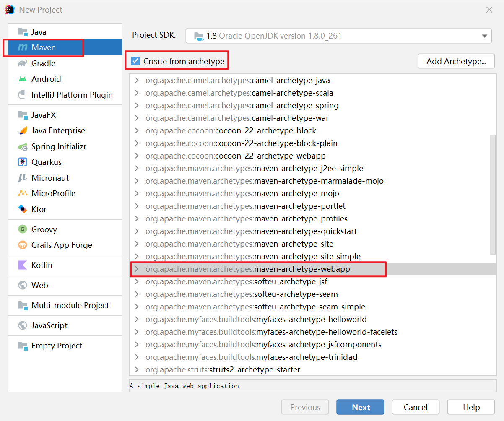
Task: Click the Grails App Forge icon
Action: point(23,245)
